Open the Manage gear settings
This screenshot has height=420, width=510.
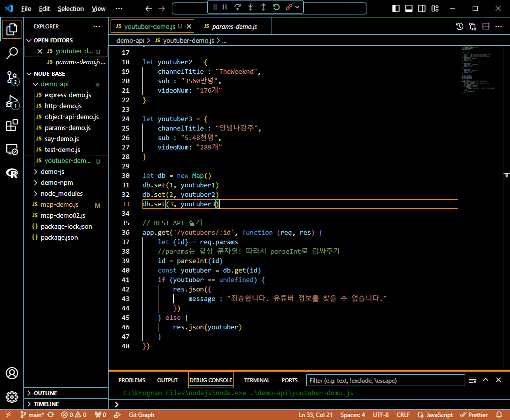[x=12, y=397]
